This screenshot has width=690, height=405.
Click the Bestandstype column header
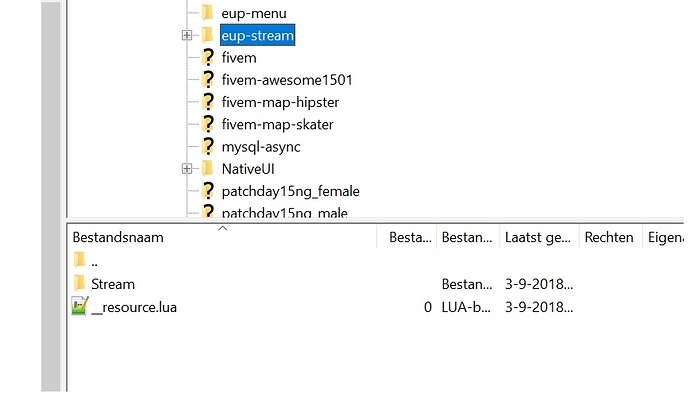point(467,238)
